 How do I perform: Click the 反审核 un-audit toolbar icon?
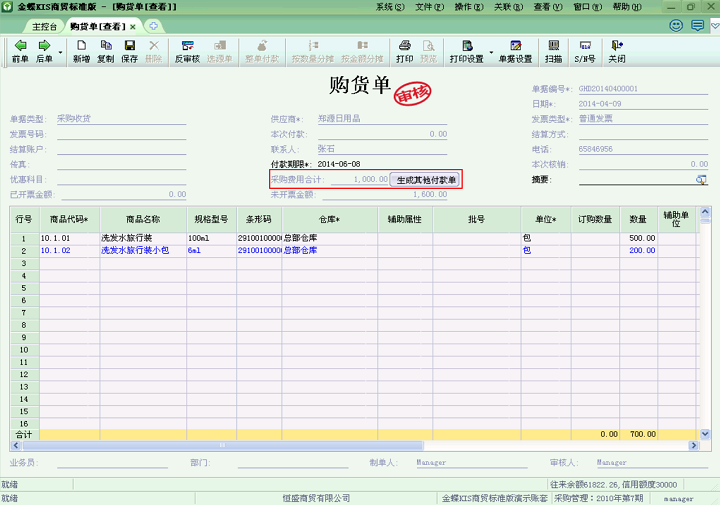187,46
